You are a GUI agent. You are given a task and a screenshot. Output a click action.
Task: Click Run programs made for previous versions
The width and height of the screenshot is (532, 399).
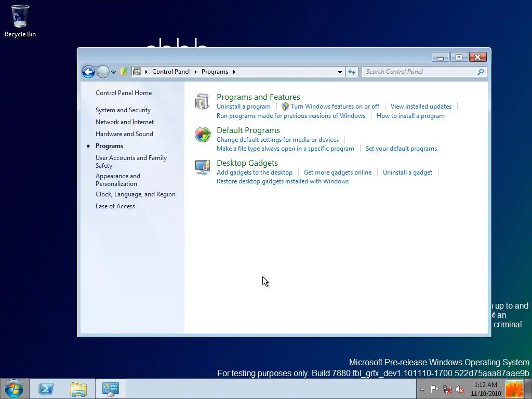tap(291, 116)
